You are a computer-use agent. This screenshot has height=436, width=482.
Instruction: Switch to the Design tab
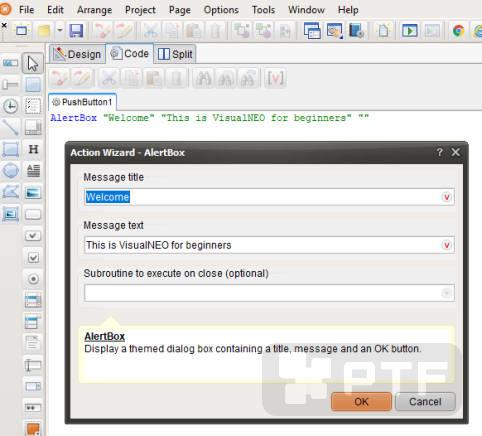[x=77, y=54]
